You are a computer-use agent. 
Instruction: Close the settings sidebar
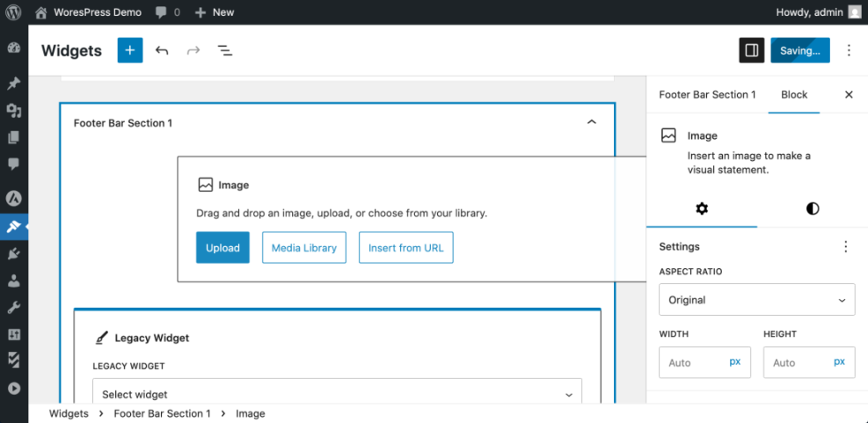pyautogui.click(x=849, y=95)
